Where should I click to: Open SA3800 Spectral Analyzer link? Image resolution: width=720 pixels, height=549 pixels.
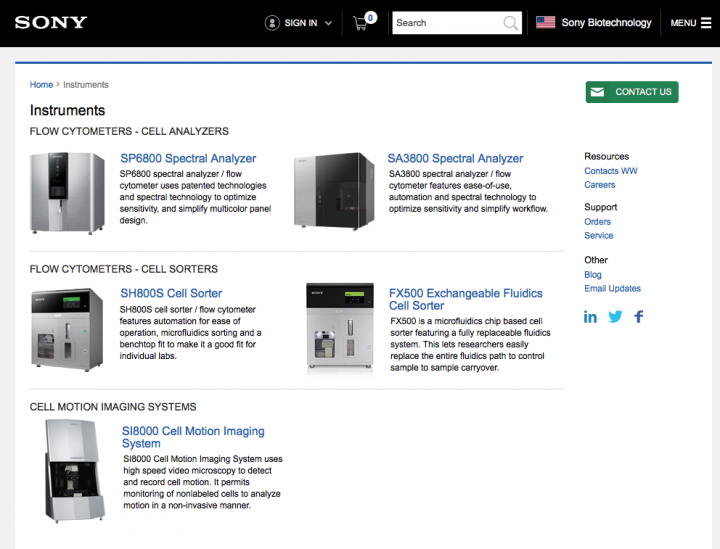tap(455, 158)
